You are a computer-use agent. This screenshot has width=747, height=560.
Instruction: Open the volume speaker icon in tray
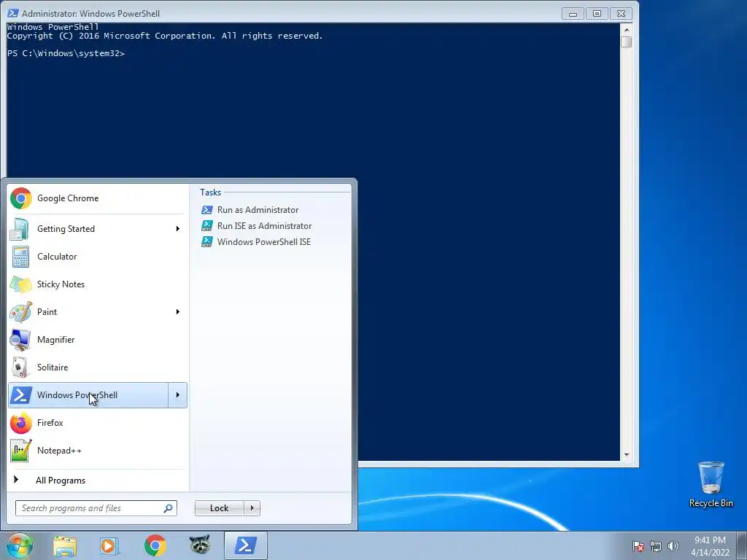point(673,546)
